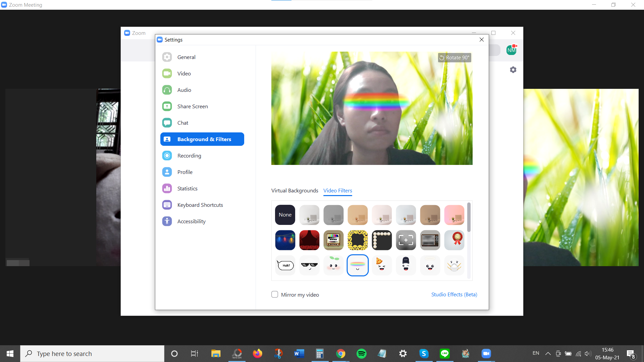Image resolution: width=644 pixels, height=362 pixels.
Task: Open the Audio settings section
Action: point(184,90)
